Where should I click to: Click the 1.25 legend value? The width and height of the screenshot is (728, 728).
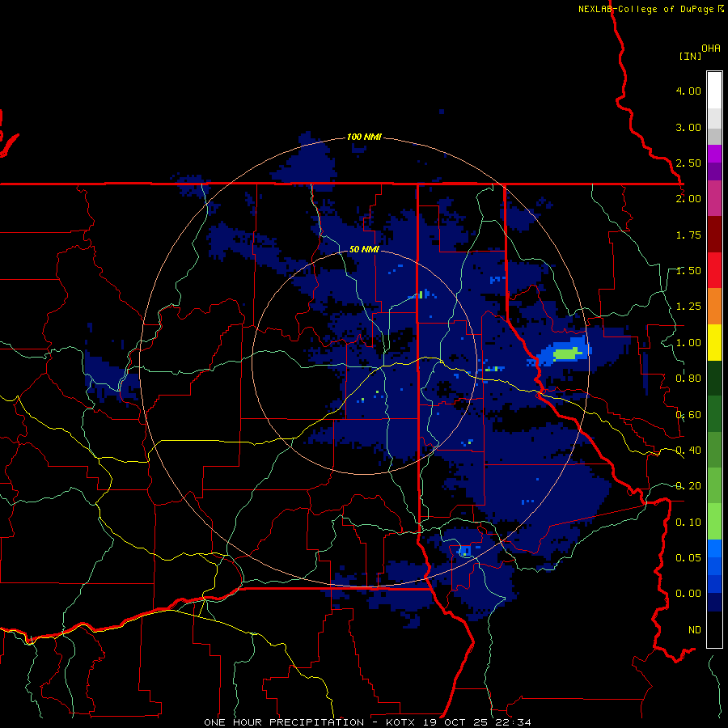(x=688, y=307)
